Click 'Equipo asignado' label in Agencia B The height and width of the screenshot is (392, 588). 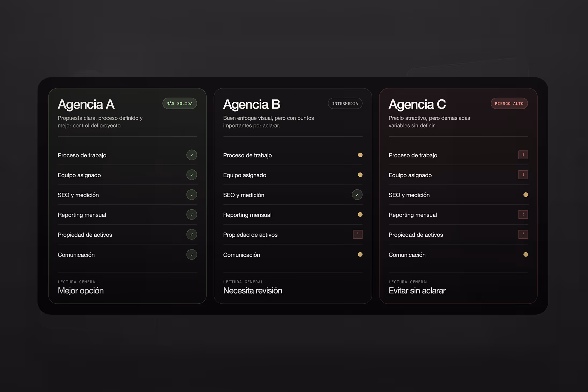coord(245,175)
